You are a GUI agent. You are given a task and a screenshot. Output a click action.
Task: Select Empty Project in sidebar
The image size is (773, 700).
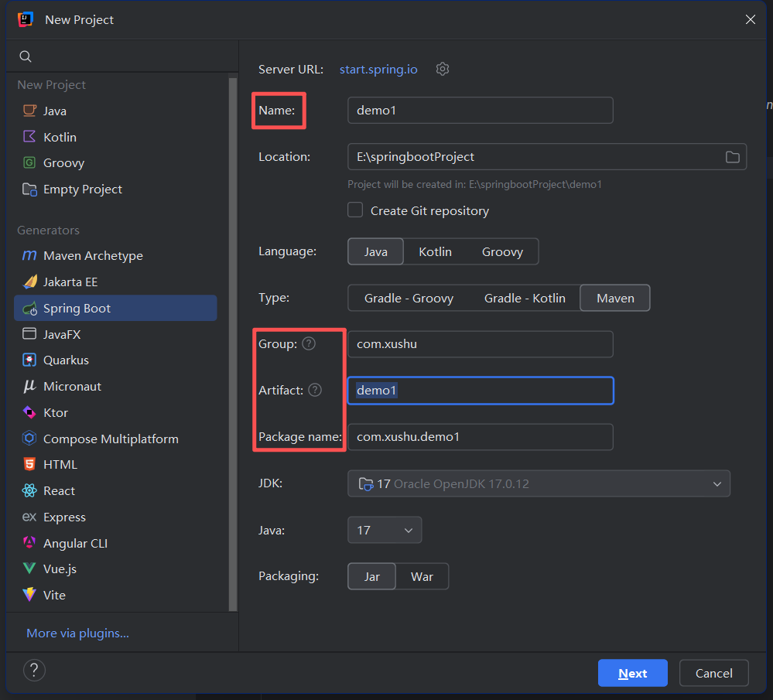click(x=115, y=190)
